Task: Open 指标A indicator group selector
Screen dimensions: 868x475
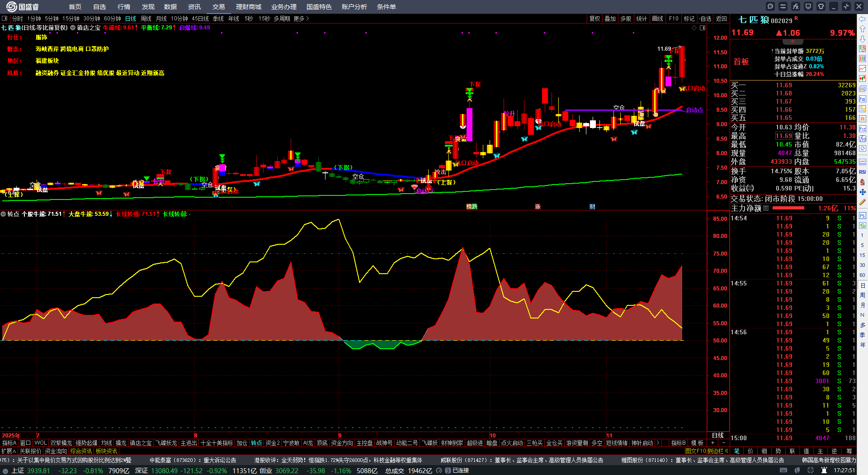Action: [9, 443]
